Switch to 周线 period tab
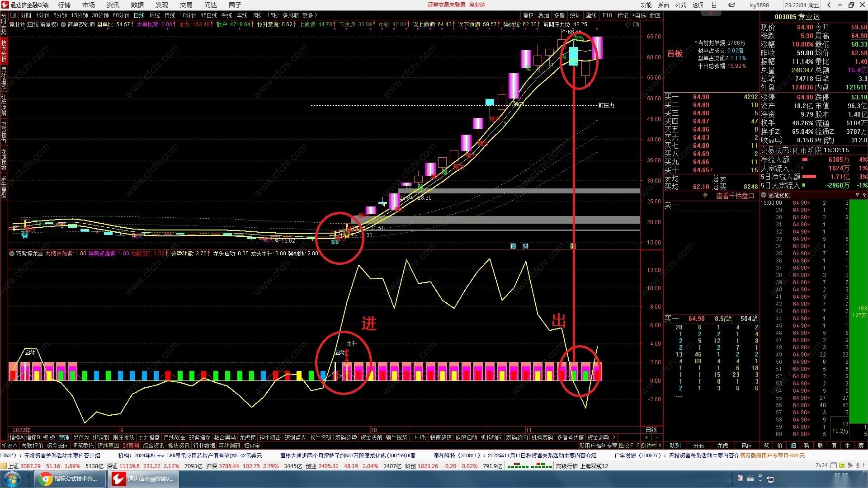Image resolution: width=868 pixels, height=488 pixels. [x=155, y=15]
